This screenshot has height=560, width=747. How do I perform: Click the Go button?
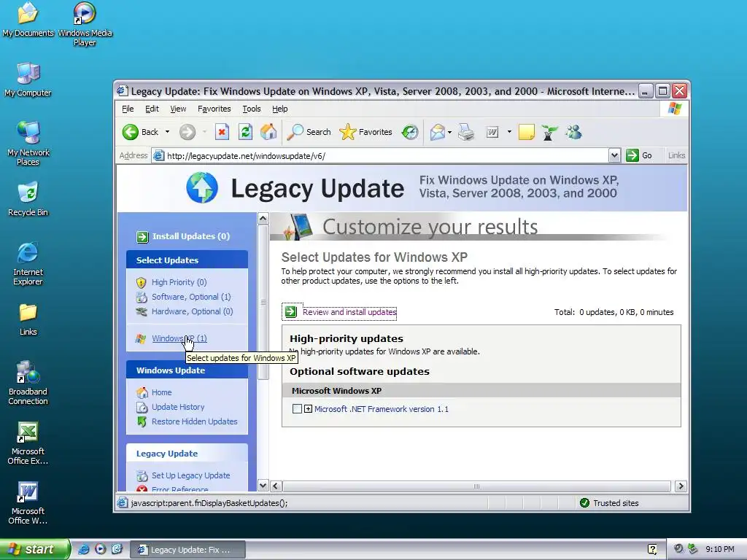[639, 155]
